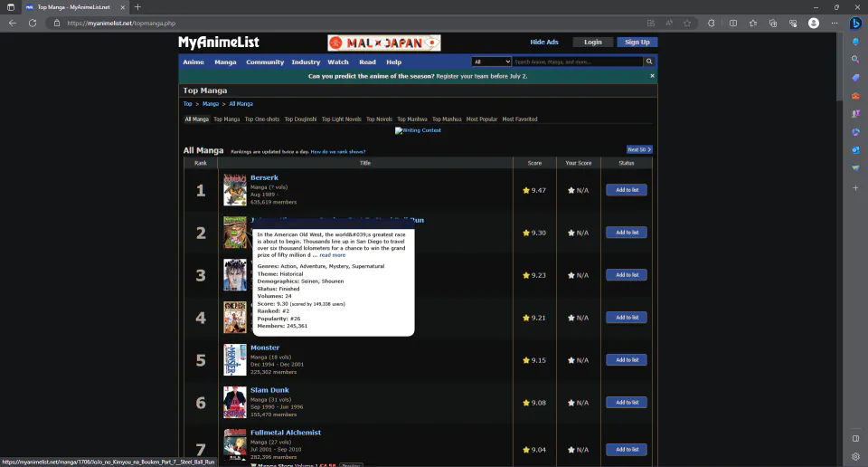Viewport: 868px width, 467px height.
Task: Select the Top Manhwa tab
Action: (x=412, y=119)
